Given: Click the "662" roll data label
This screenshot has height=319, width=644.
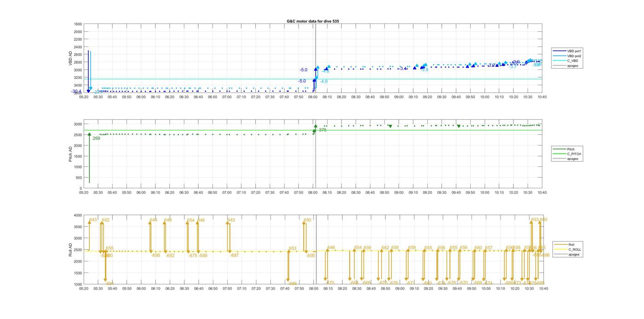Looking at the screenshot, I should point(385,248).
